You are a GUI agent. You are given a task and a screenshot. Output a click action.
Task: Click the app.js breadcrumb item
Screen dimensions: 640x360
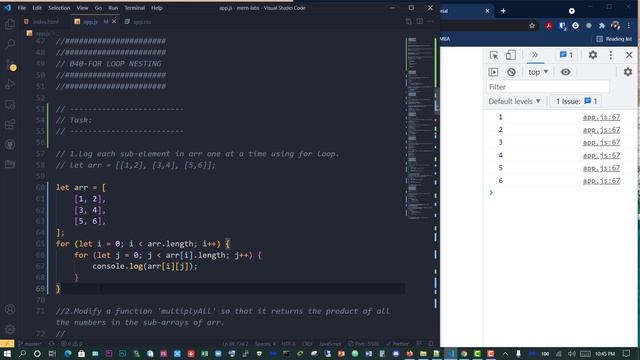(40, 33)
